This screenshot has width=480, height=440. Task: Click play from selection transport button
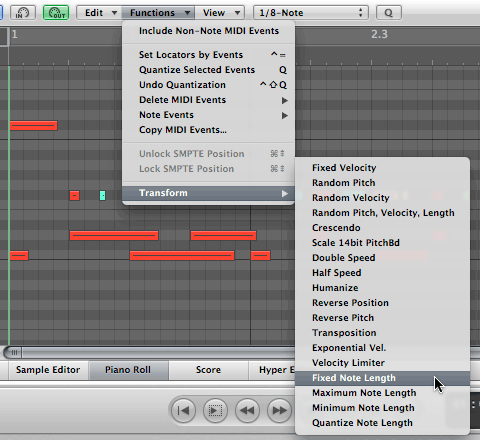click(x=215, y=410)
